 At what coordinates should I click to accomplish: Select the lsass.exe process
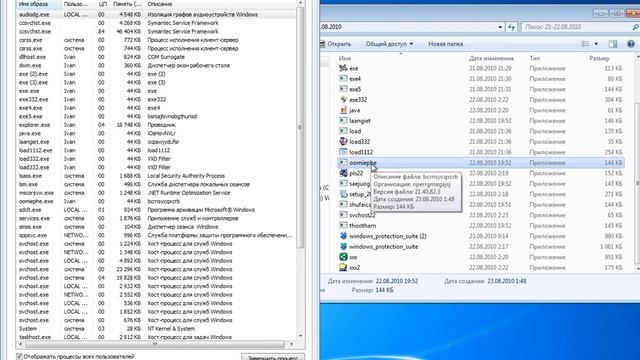coord(156,176)
